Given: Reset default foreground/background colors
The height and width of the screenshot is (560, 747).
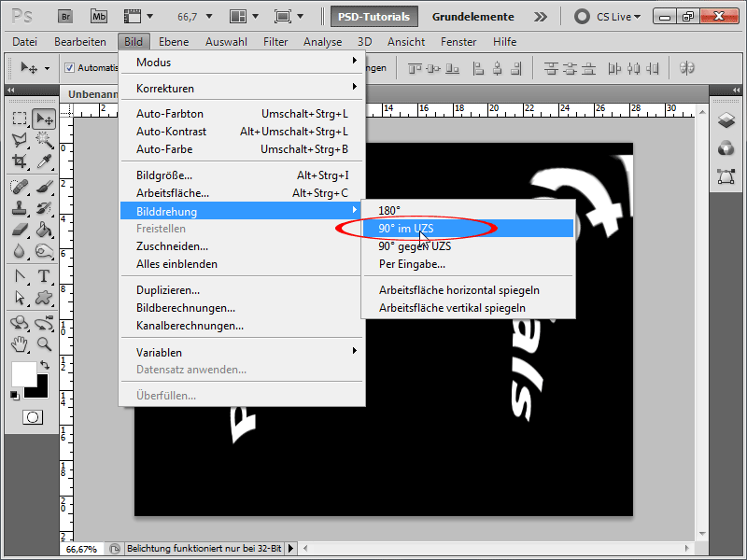Looking at the screenshot, I should pos(14,395).
